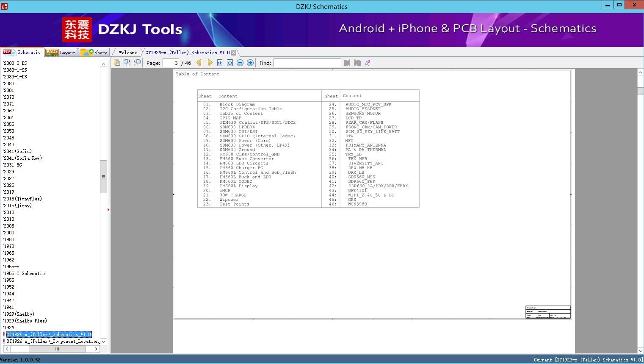644x364 pixels.
Task: Zoom in with the plus icon
Action: coord(250,63)
